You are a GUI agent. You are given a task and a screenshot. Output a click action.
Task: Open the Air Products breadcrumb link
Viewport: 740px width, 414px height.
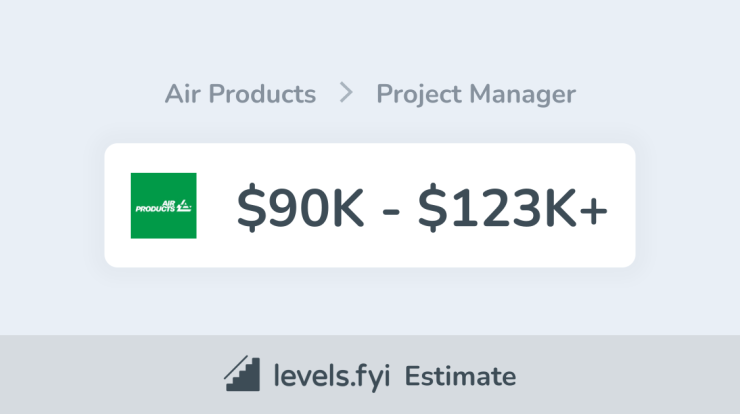tap(240, 93)
